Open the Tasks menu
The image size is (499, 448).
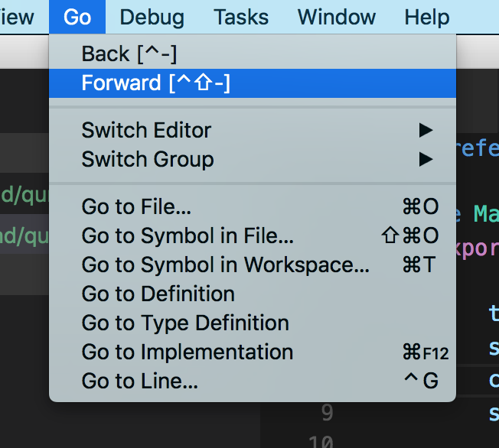[240, 17]
